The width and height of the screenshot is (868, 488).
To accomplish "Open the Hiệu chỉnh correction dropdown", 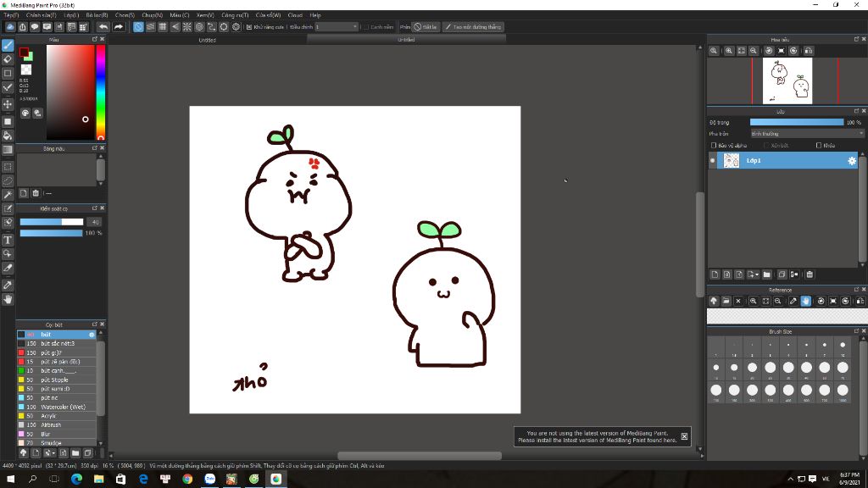I will [337, 26].
